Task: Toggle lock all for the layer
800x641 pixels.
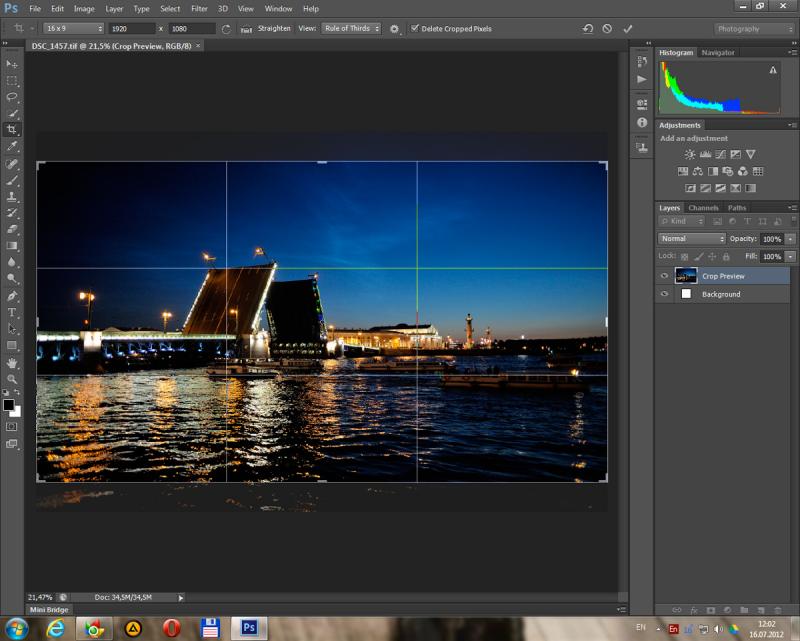Action: (x=726, y=256)
